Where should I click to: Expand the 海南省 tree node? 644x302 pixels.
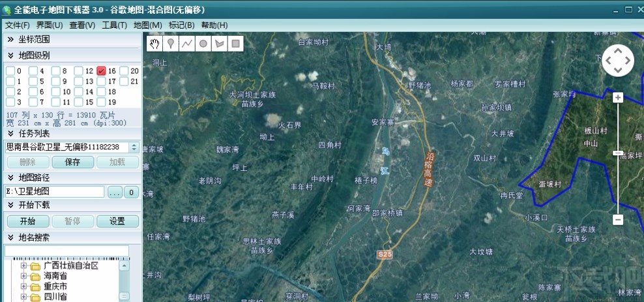coord(23,276)
